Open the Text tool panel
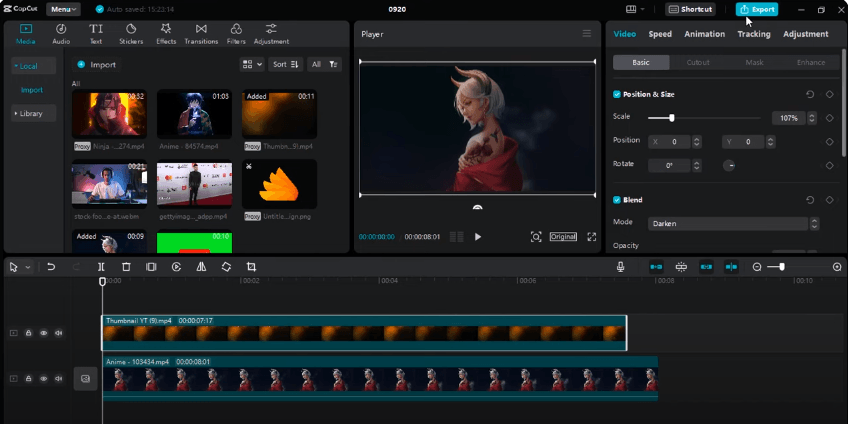The width and height of the screenshot is (848, 424). pyautogui.click(x=96, y=34)
